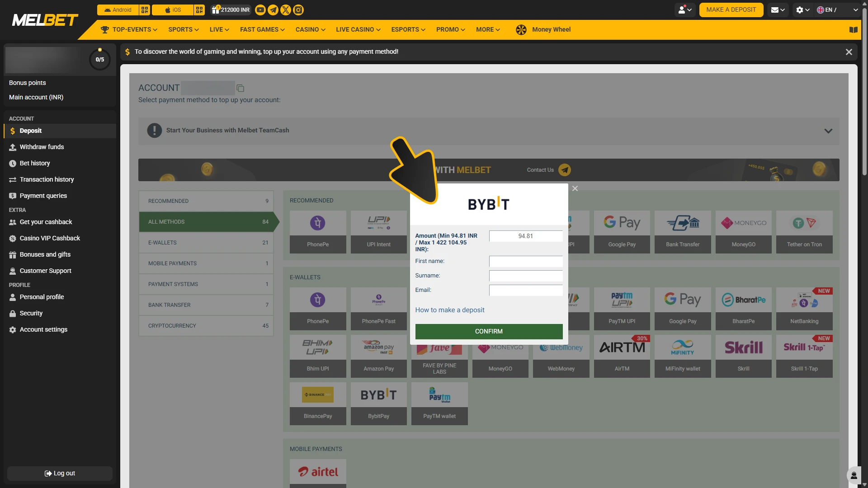
Task: Open the YouTube social icon in header
Action: click(260, 10)
